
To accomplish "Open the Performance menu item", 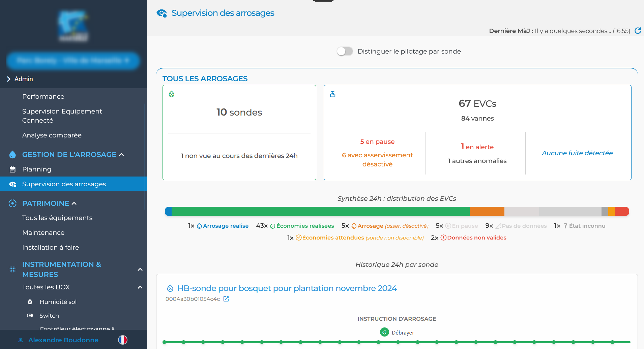I will 43,97.
